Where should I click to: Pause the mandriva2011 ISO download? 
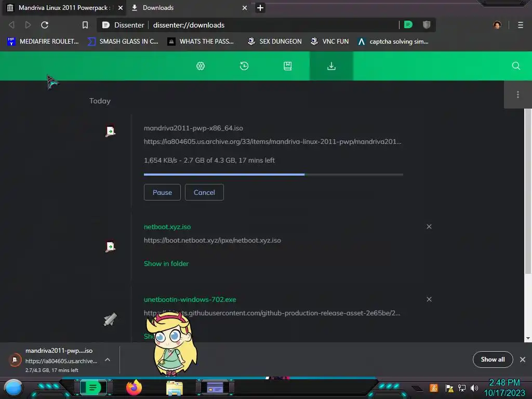tap(162, 192)
